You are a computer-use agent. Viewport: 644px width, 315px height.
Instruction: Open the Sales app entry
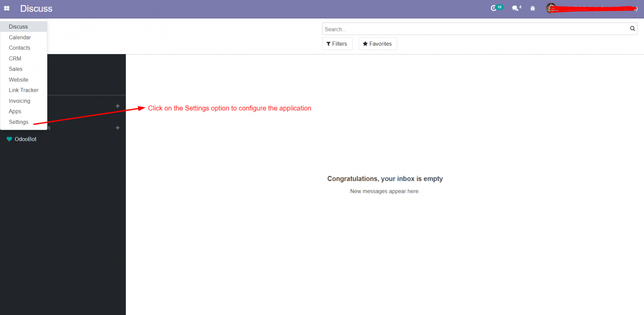(x=16, y=69)
